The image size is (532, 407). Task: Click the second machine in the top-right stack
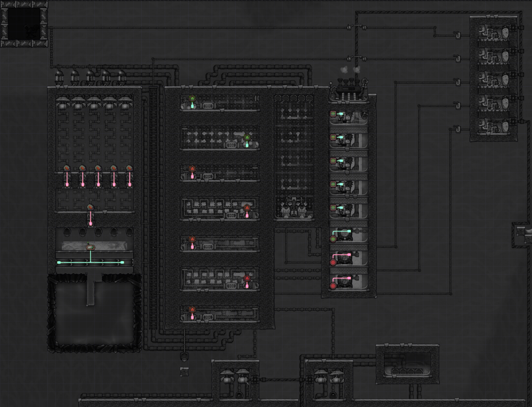point(494,55)
